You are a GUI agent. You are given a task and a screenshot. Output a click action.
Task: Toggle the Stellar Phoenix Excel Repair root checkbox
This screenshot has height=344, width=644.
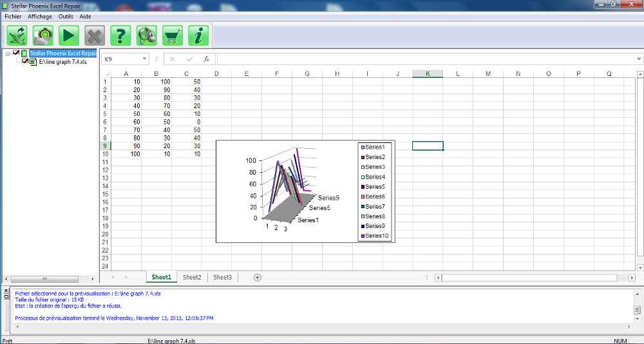(x=17, y=53)
